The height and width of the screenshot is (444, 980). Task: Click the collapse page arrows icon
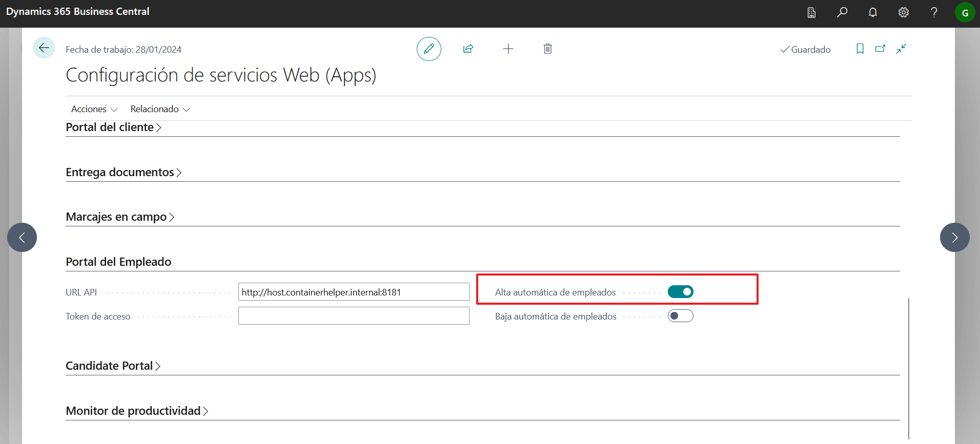[901, 49]
